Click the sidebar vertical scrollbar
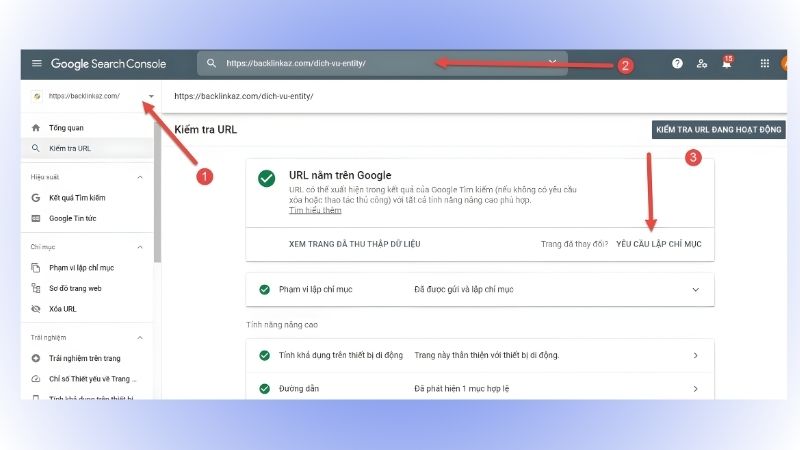This screenshot has height=450, width=800. pos(157,191)
